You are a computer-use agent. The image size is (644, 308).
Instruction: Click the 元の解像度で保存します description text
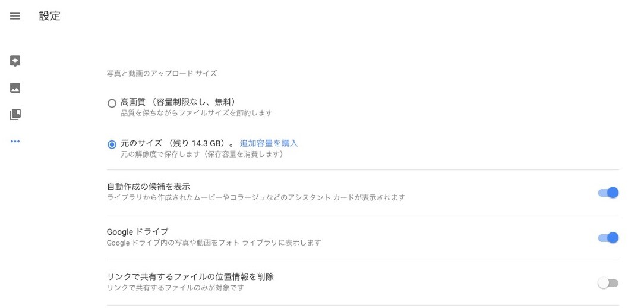[x=201, y=155]
